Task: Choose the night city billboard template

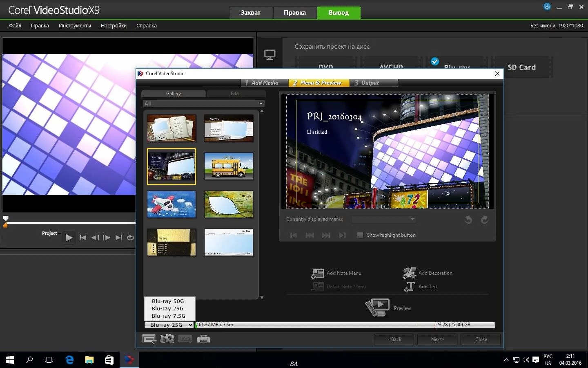Action: pos(171,166)
